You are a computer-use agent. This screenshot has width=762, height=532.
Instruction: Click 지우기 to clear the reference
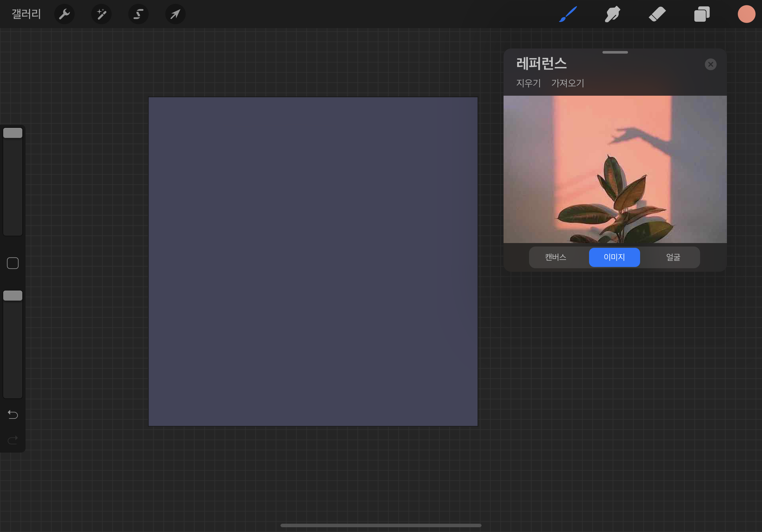click(x=528, y=83)
